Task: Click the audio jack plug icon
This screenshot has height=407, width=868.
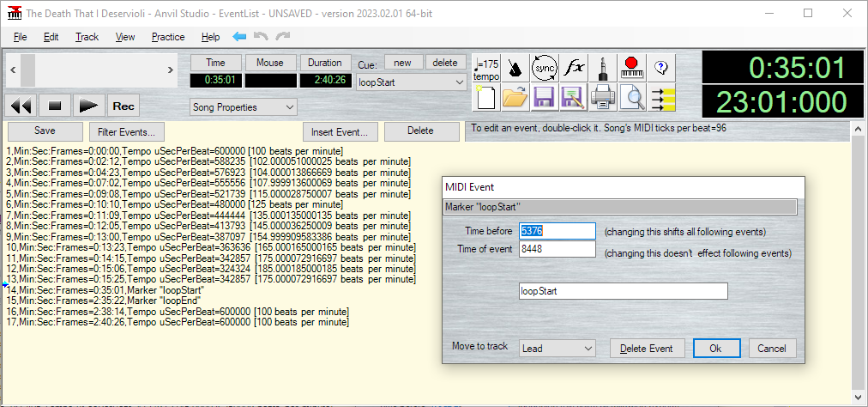Action: (604, 67)
